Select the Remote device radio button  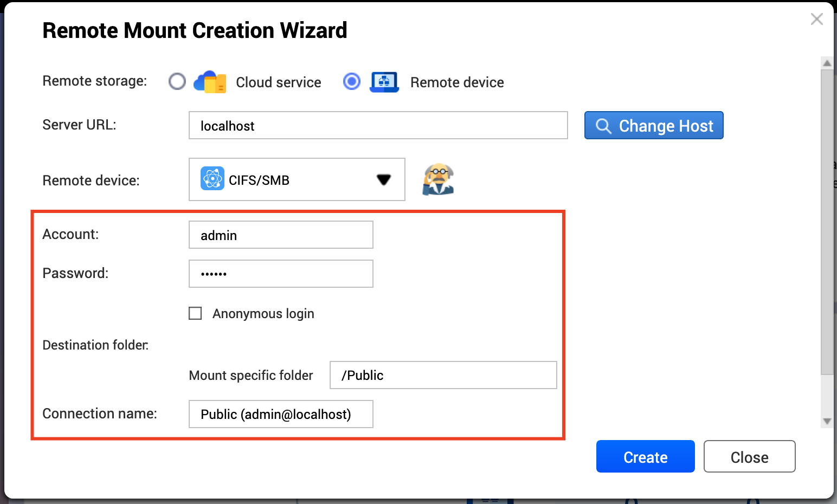click(x=352, y=82)
